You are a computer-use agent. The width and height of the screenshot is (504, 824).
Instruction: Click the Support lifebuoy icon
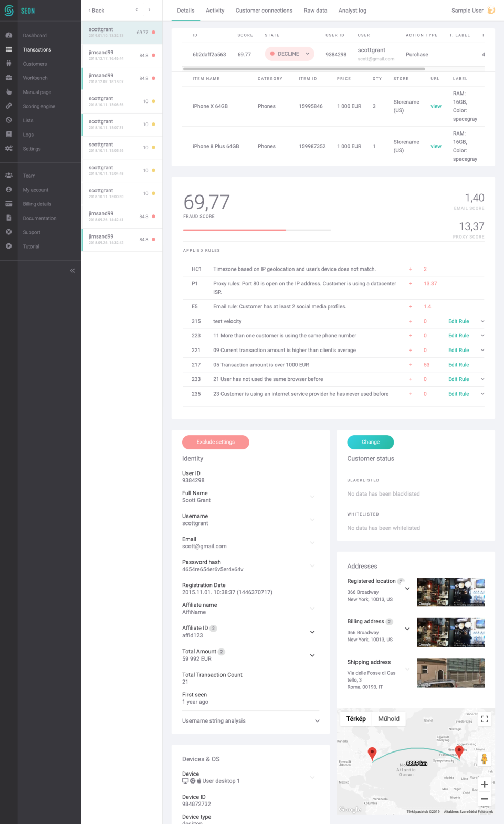(9, 232)
